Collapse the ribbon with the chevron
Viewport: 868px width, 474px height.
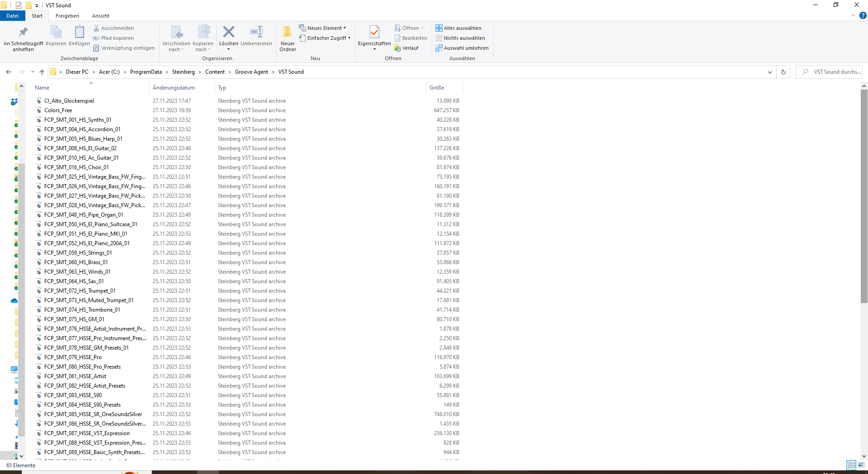coord(853,15)
